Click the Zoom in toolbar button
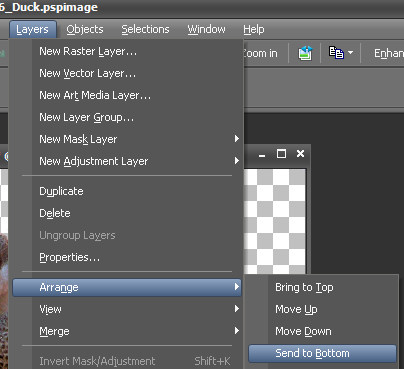404x369 pixels. (261, 53)
